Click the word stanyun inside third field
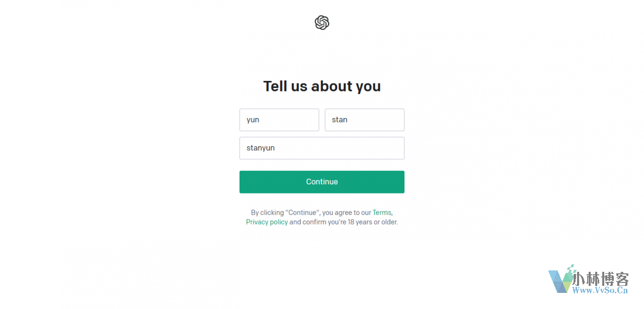Screen dimensions: 644x309 click(x=261, y=148)
